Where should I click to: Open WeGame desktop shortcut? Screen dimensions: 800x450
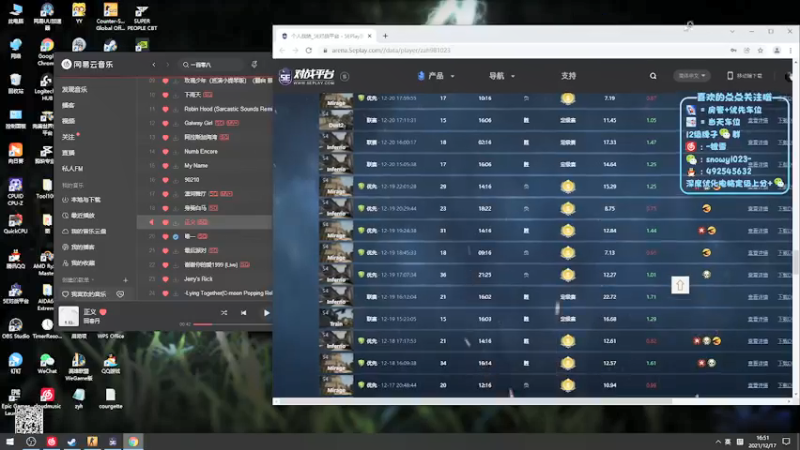pos(79,366)
